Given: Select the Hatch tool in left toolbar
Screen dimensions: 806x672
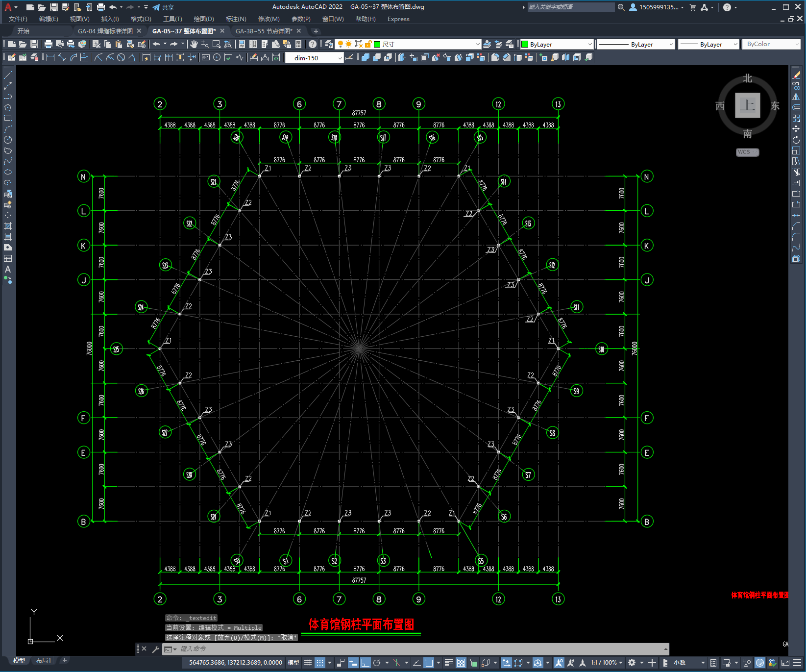Looking at the screenshot, I should pyautogui.click(x=8, y=226).
